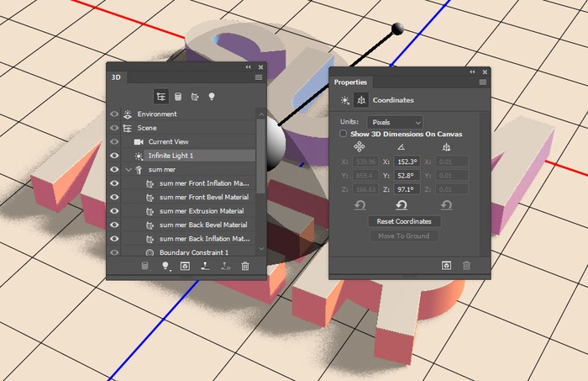Screen dimensions: 588x381
Task: Click the Reset Coordinates button
Action: 405,221
